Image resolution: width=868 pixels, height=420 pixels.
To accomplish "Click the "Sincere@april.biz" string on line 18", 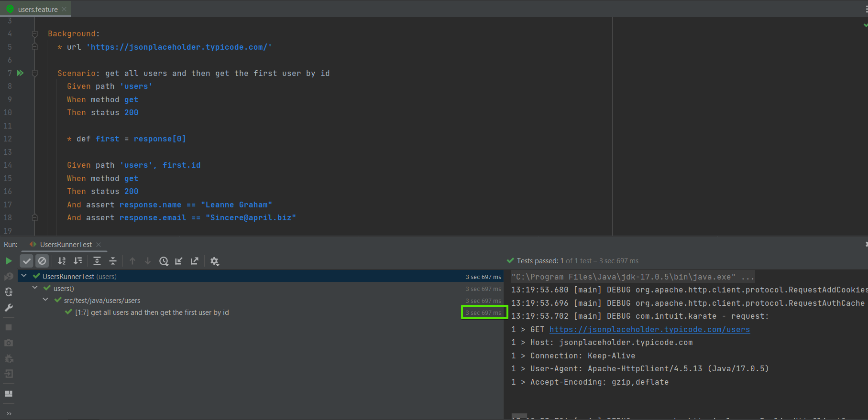I will tap(251, 217).
